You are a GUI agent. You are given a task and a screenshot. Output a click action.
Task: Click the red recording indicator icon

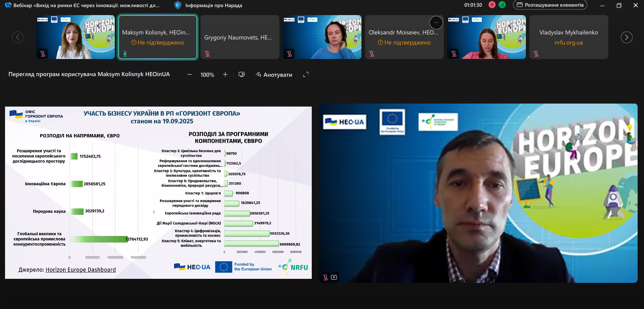click(x=492, y=5)
